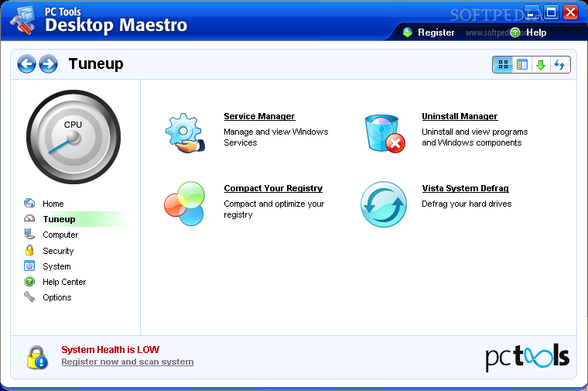588x391 pixels.
Task: Click the Home house icon in sidebar
Action: [29, 203]
